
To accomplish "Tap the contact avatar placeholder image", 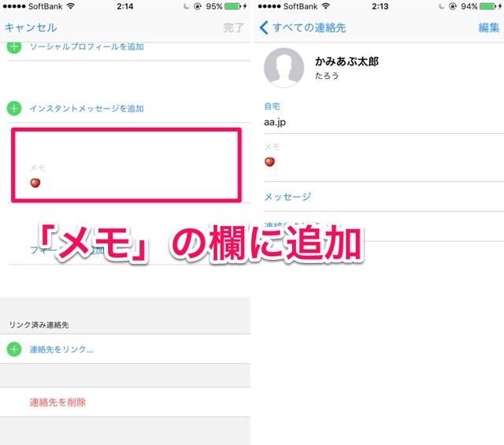I will click(283, 68).
